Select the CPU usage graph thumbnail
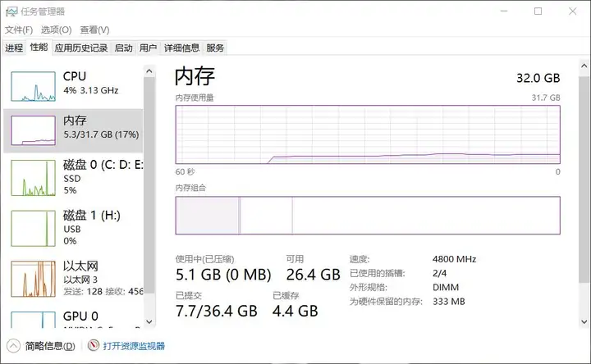 click(x=33, y=86)
